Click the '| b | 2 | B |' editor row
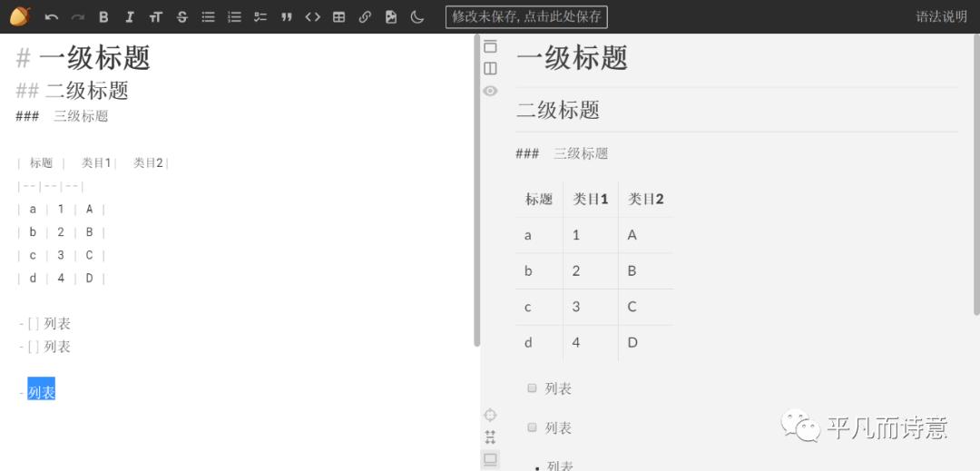The width and height of the screenshot is (980, 471). (62, 232)
